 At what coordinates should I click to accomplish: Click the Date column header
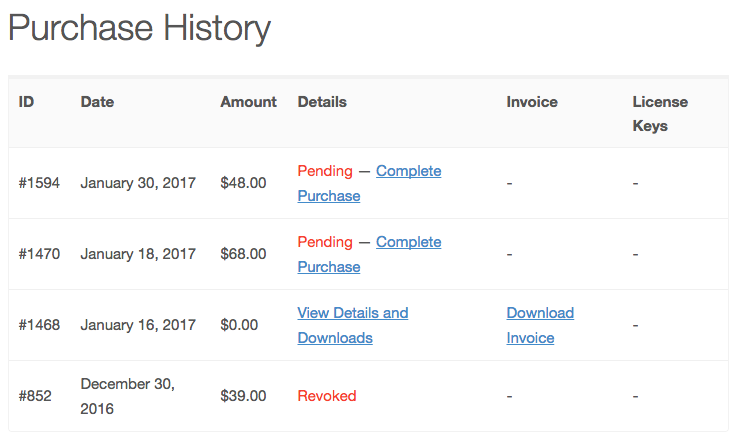(97, 102)
